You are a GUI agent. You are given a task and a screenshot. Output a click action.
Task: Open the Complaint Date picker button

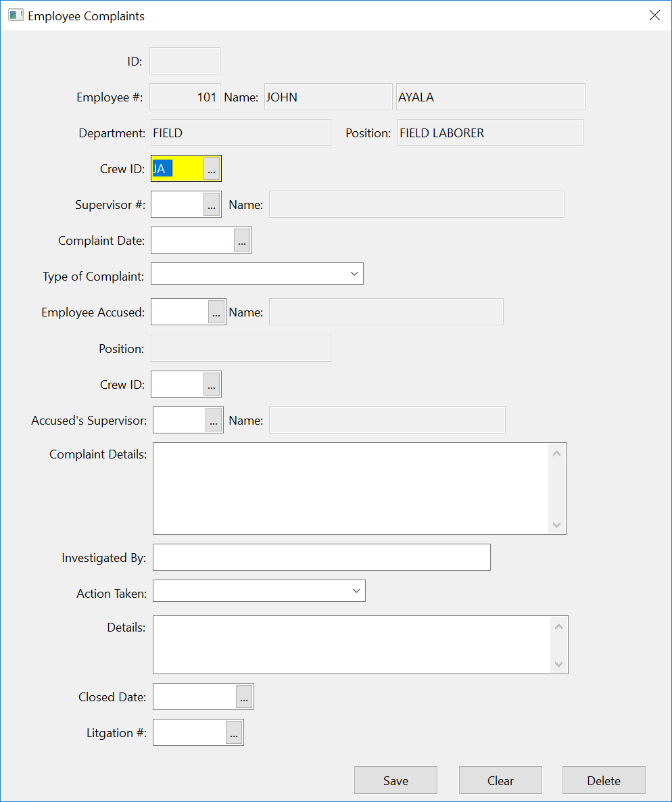(x=242, y=240)
